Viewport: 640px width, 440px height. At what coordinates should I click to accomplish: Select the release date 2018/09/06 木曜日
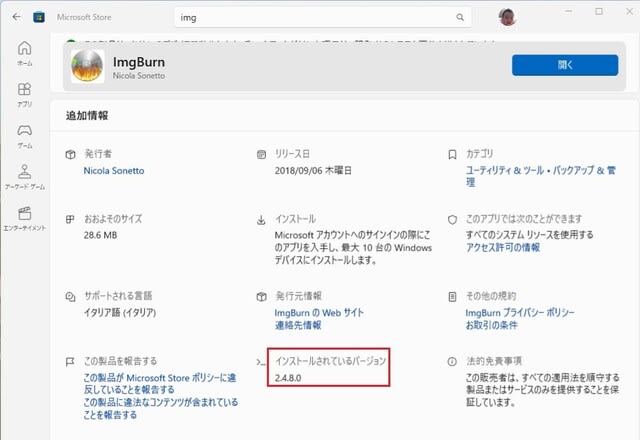pyautogui.click(x=313, y=170)
